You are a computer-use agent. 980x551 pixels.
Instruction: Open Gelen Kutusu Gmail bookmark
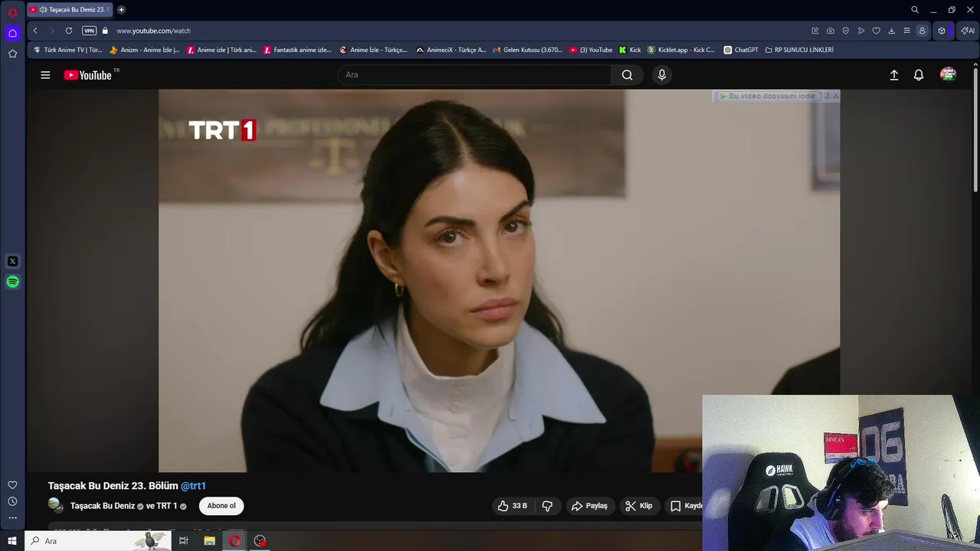click(528, 50)
